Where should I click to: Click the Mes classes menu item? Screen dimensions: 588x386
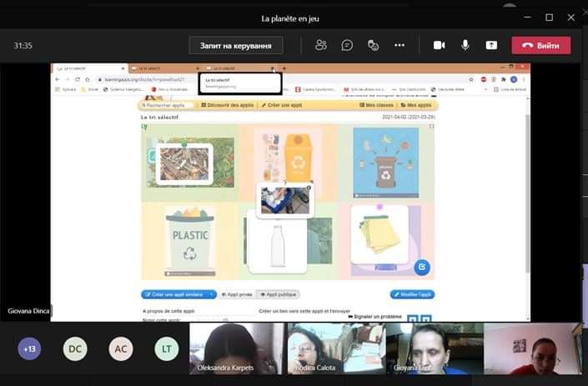pos(376,105)
